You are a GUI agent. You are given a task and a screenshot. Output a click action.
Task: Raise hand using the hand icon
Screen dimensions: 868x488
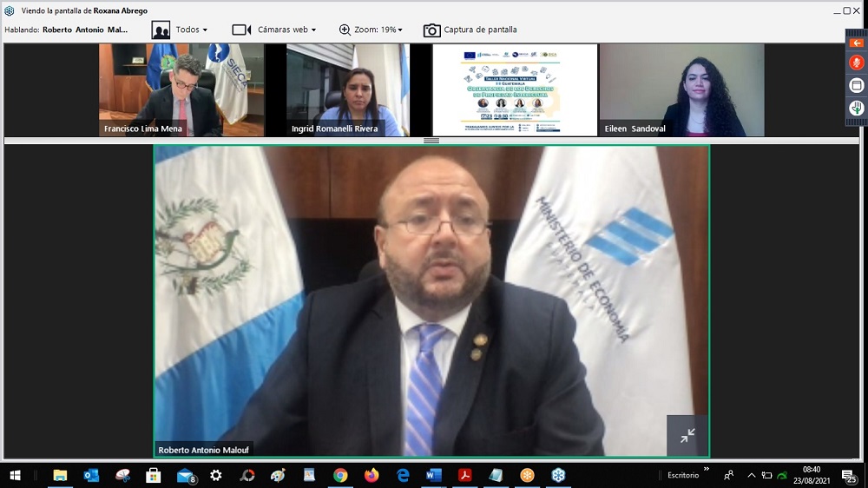pos(856,108)
